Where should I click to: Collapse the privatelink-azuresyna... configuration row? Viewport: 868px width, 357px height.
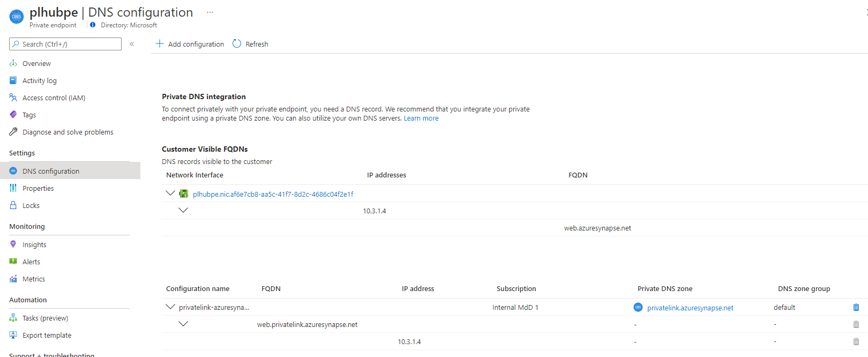click(170, 307)
